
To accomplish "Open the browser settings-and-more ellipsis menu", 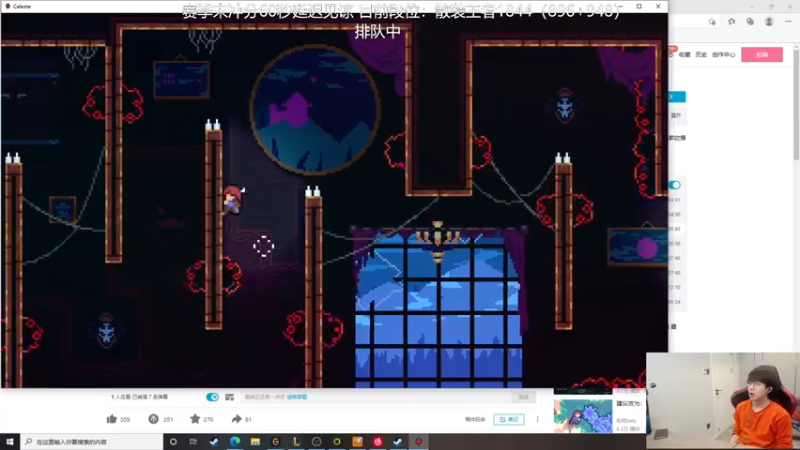I will coord(788,21).
